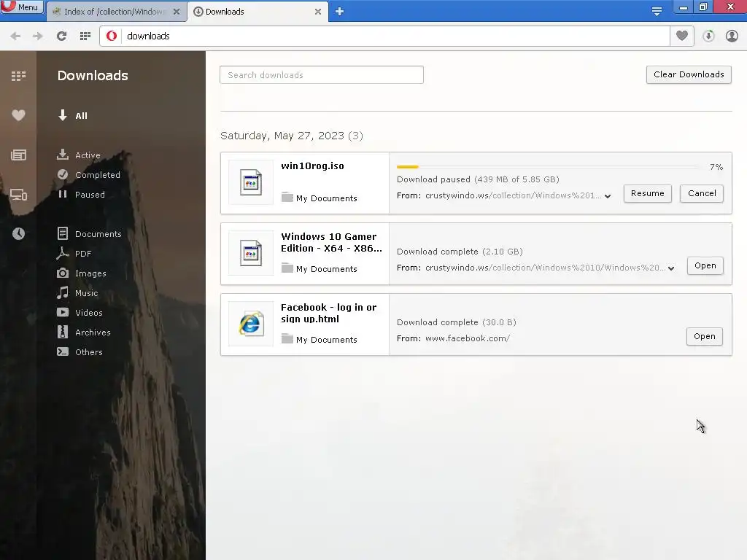Click the Windows 10 Gamer Edition file icon
Viewport: 747px width, 560px height.
tap(251, 253)
